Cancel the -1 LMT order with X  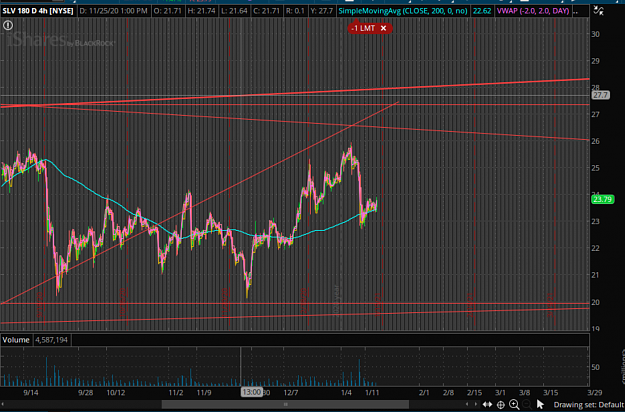click(383, 28)
